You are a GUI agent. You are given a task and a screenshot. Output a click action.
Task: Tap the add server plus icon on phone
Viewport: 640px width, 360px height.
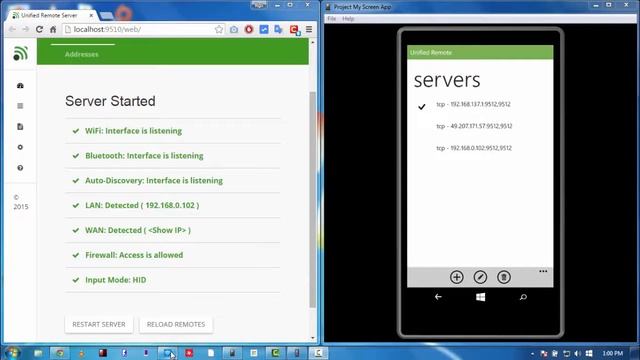[456, 277]
